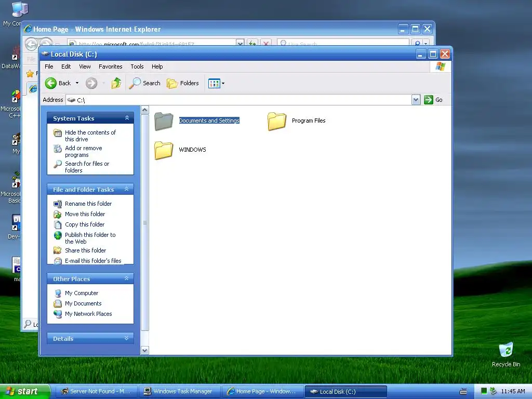Click the address bar showing C:\
The height and width of the screenshot is (399, 532).
pos(239,100)
